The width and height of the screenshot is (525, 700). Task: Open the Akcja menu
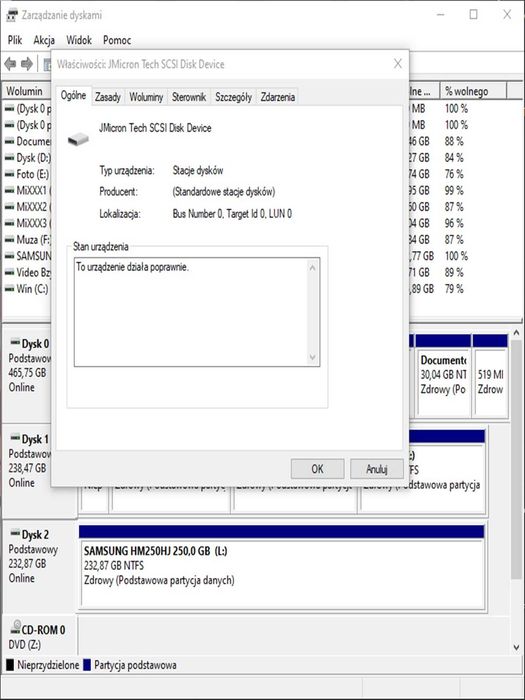tap(44, 40)
